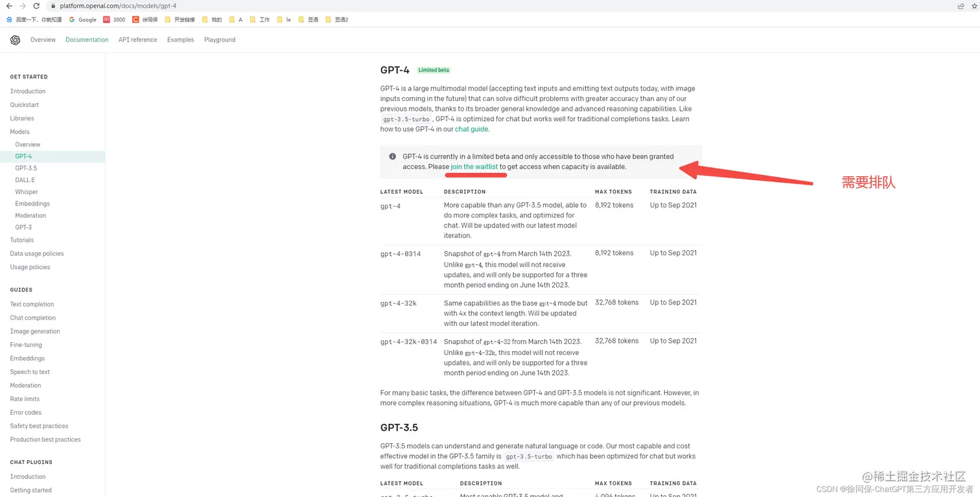Click join the waitlist link
980x497 pixels.
coord(474,167)
